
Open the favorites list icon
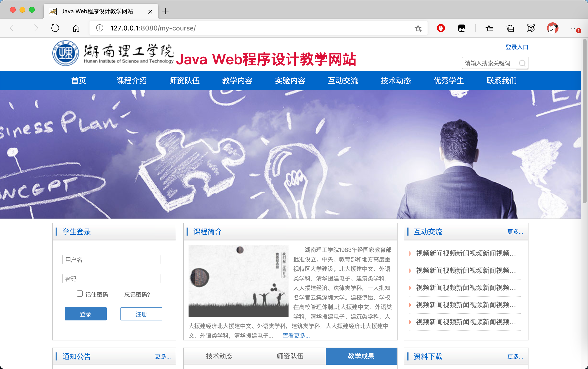click(x=489, y=28)
